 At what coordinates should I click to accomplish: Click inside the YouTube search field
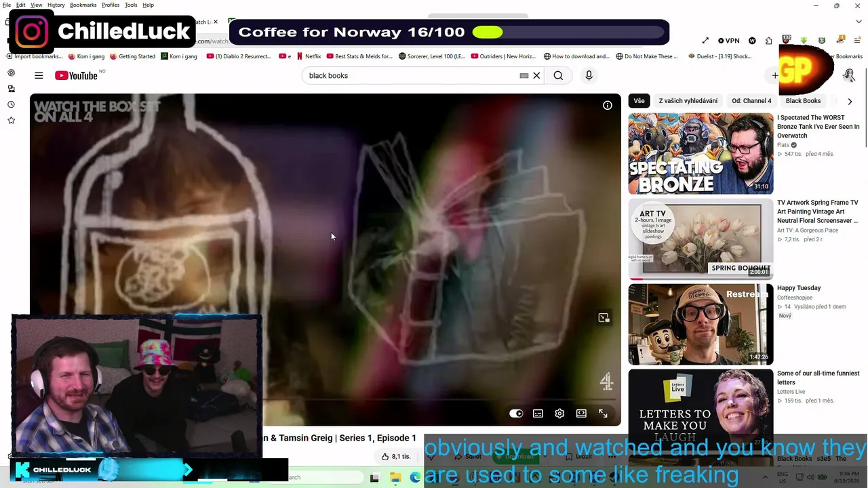tap(410, 76)
